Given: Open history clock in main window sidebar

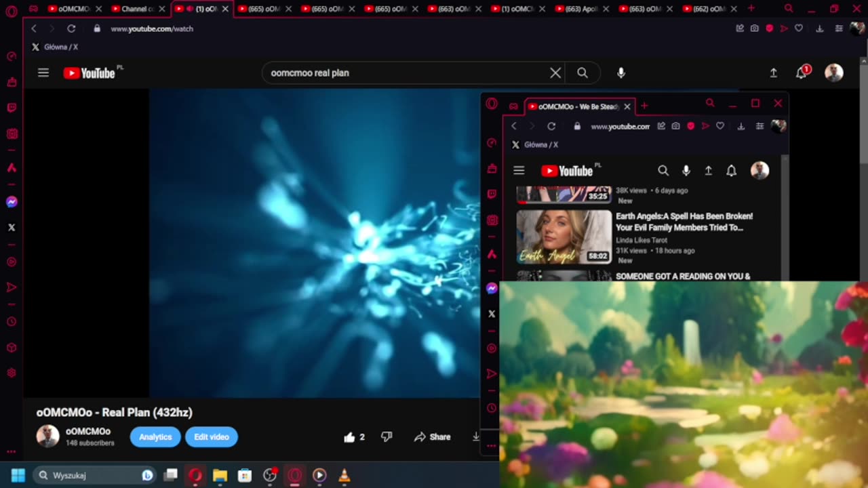Looking at the screenshot, I should pyautogui.click(x=12, y=321).
